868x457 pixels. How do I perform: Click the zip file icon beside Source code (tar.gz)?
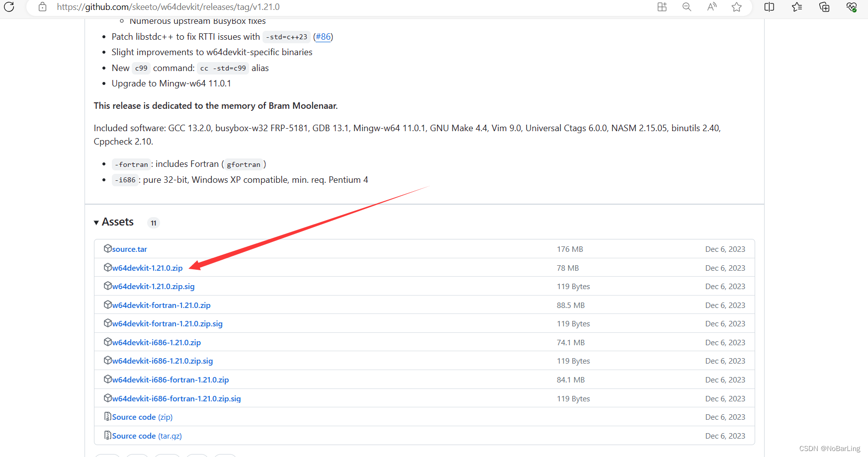(x=107, y=435)
